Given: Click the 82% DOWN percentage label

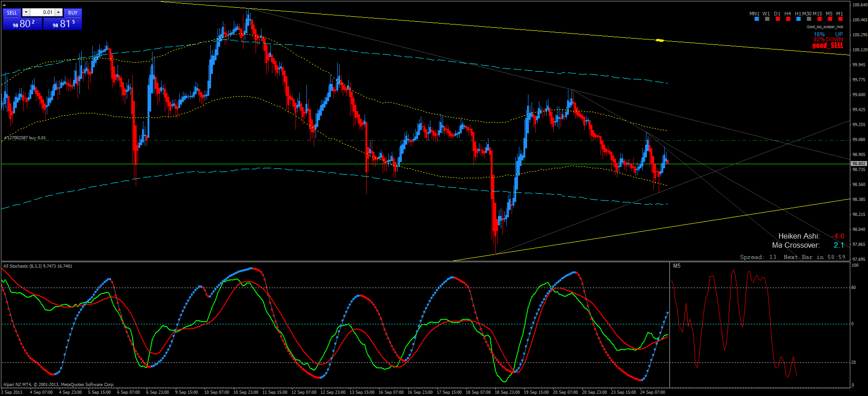Looking at the screenshot, I should click(x=828, y=39).
